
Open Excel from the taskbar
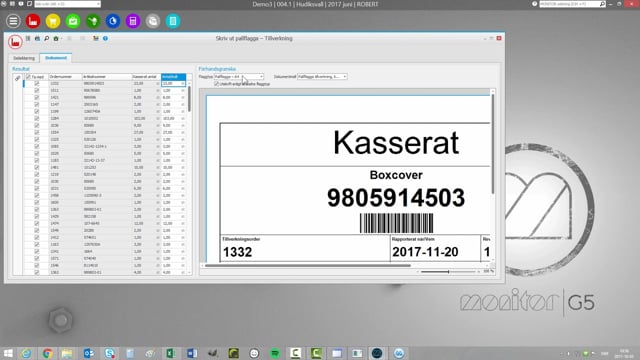(171, 353)
